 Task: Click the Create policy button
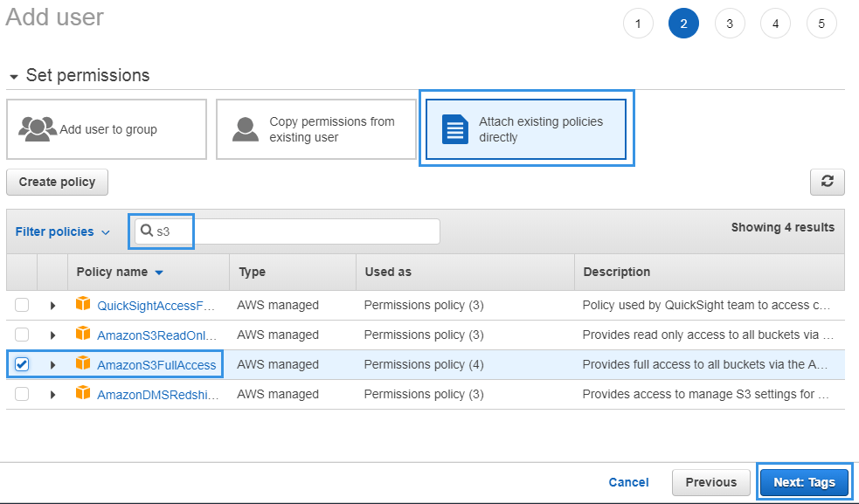[57, 182]
